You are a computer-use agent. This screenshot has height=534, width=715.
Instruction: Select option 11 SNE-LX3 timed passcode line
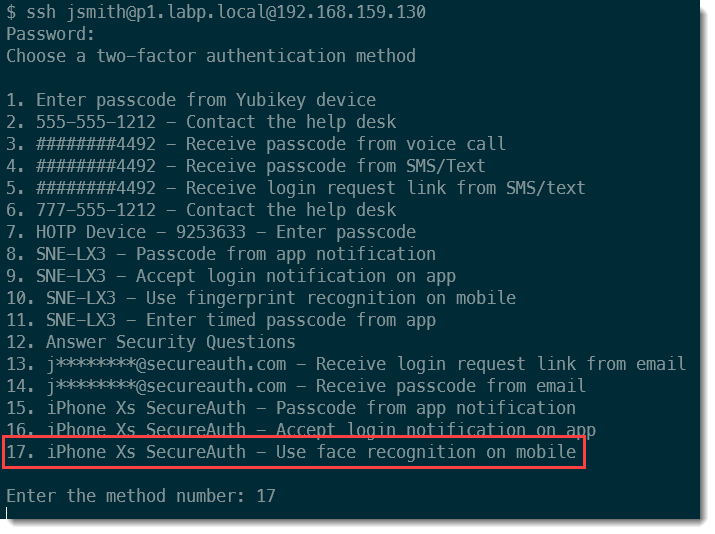click(221, 320)
